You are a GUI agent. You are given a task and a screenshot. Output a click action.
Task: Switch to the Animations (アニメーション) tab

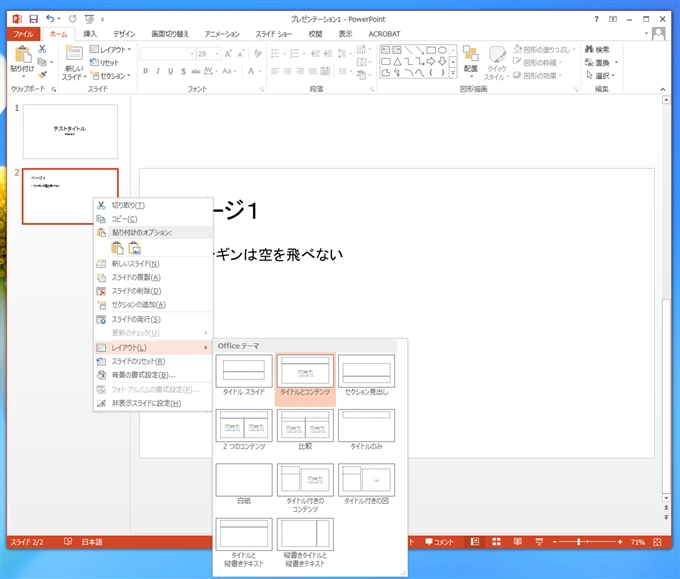[x=222, y=34]
